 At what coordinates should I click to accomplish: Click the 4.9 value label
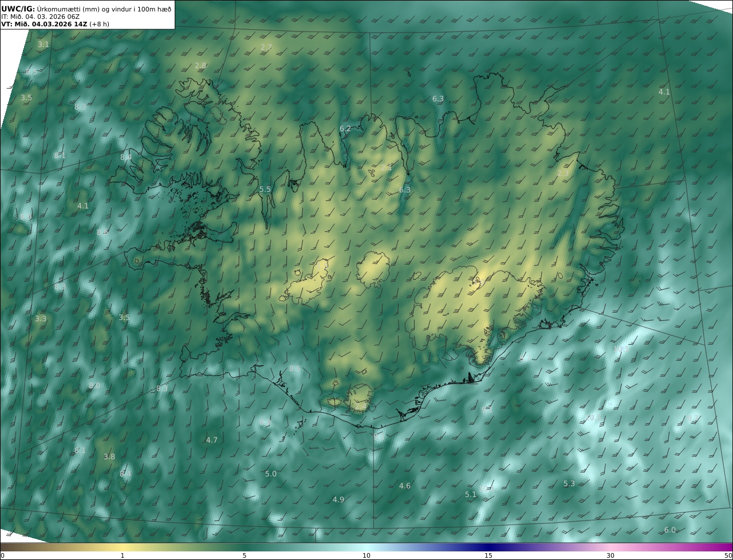(338, 499)
